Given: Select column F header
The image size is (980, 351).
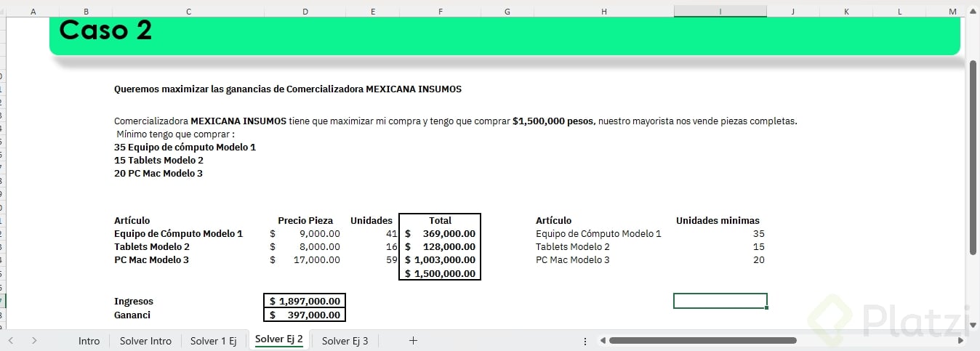Looking at the screenshot, I should pos(440,11).
